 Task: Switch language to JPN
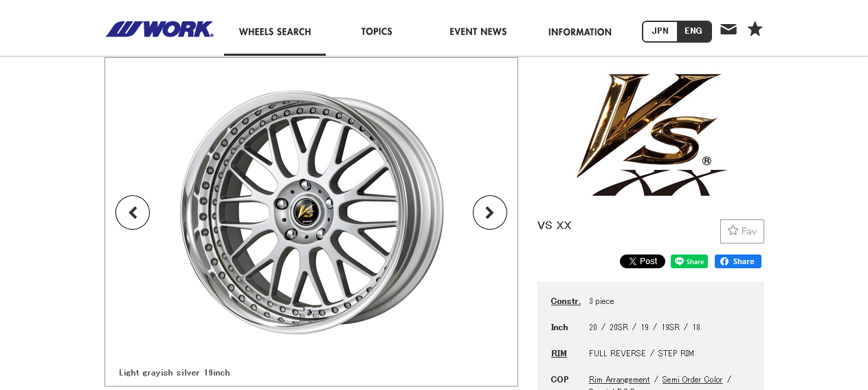pyautogui.click(x=660, y=31)
